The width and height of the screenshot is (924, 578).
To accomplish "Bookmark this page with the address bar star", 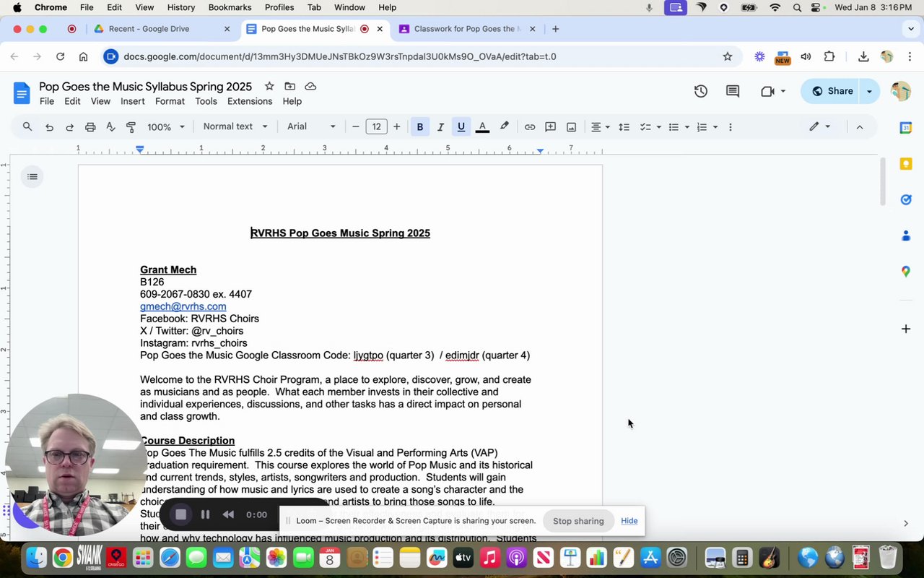I will coord(728,56).
